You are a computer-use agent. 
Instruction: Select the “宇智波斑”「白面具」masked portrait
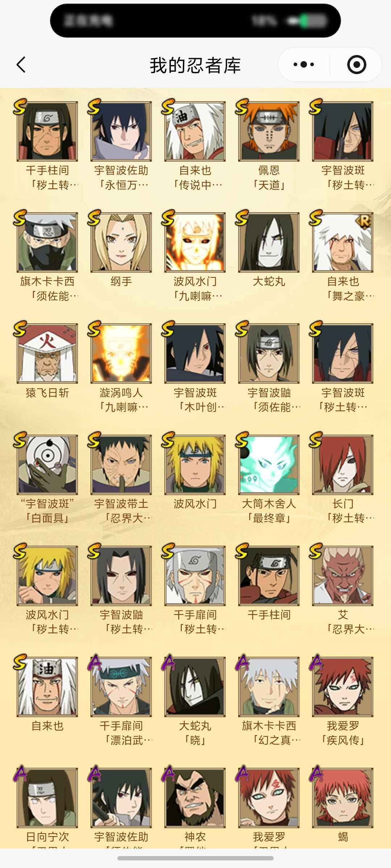coord(47,465)
